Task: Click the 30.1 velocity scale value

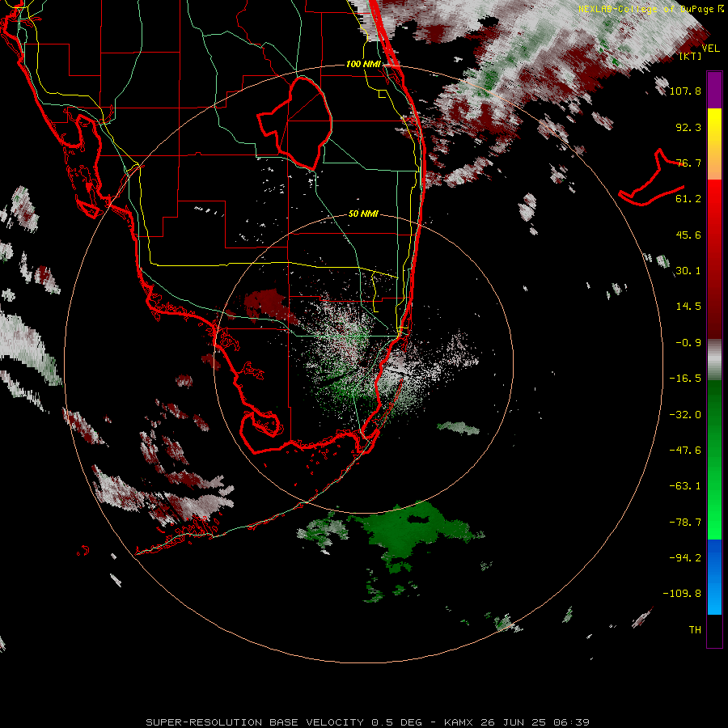Action: (688, 271)
